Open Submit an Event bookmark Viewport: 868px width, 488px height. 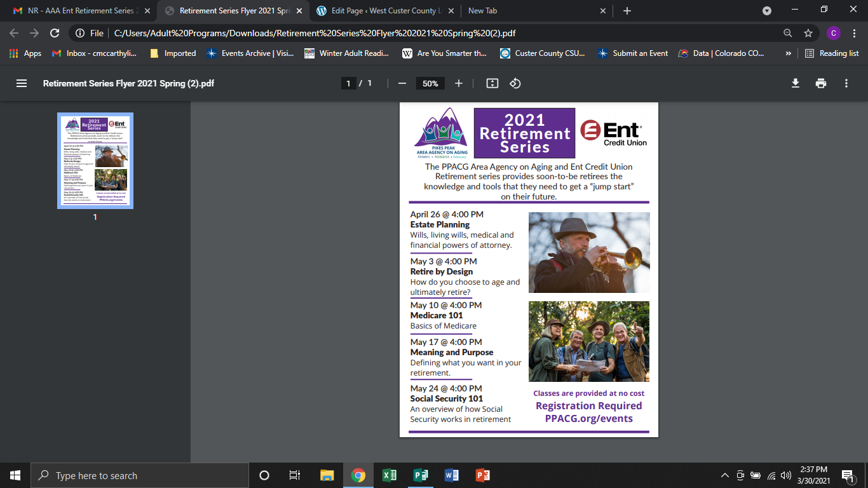pos(633,53)
